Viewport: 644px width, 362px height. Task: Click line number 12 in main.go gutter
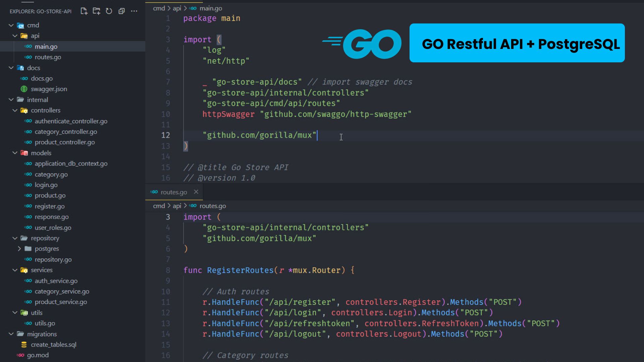(x=166, y=135)
